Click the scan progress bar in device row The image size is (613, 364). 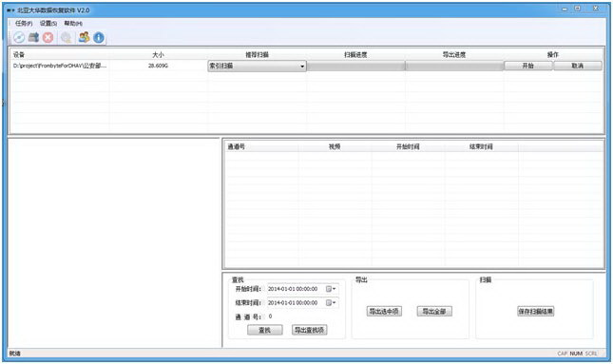coord(355,67)
